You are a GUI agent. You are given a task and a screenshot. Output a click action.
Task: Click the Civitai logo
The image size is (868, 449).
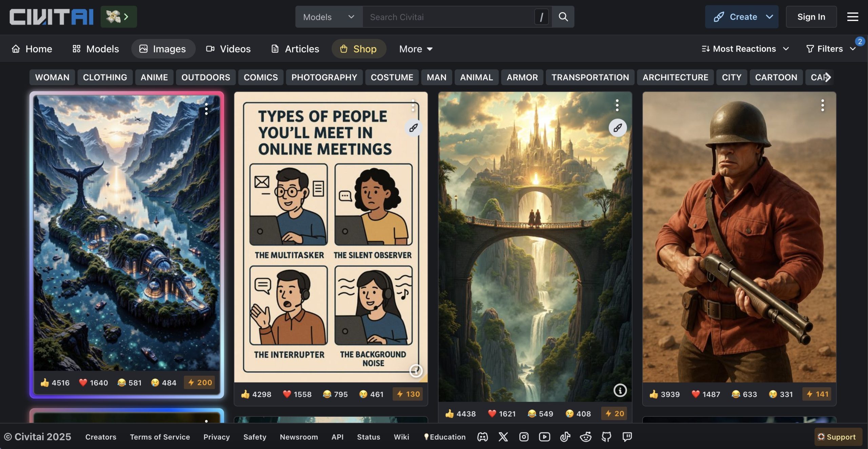[52, 17]
